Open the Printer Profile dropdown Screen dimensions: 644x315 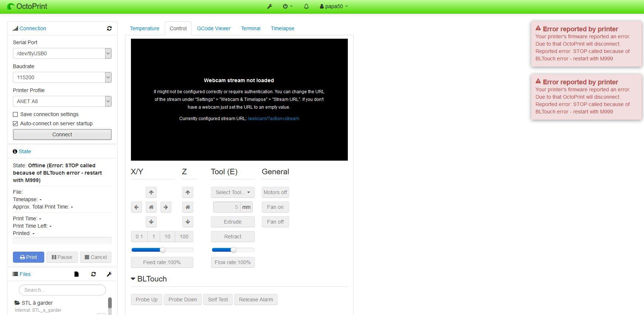pos(62,101)
